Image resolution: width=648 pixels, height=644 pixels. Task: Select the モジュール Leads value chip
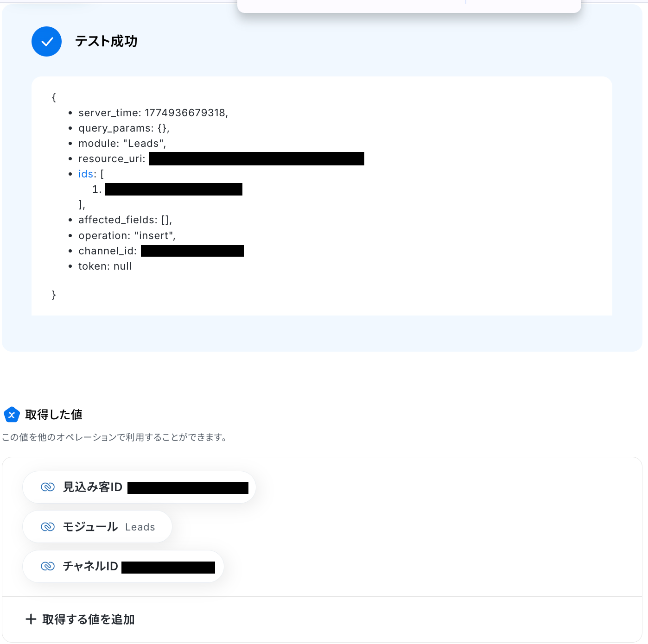[97, 527]
